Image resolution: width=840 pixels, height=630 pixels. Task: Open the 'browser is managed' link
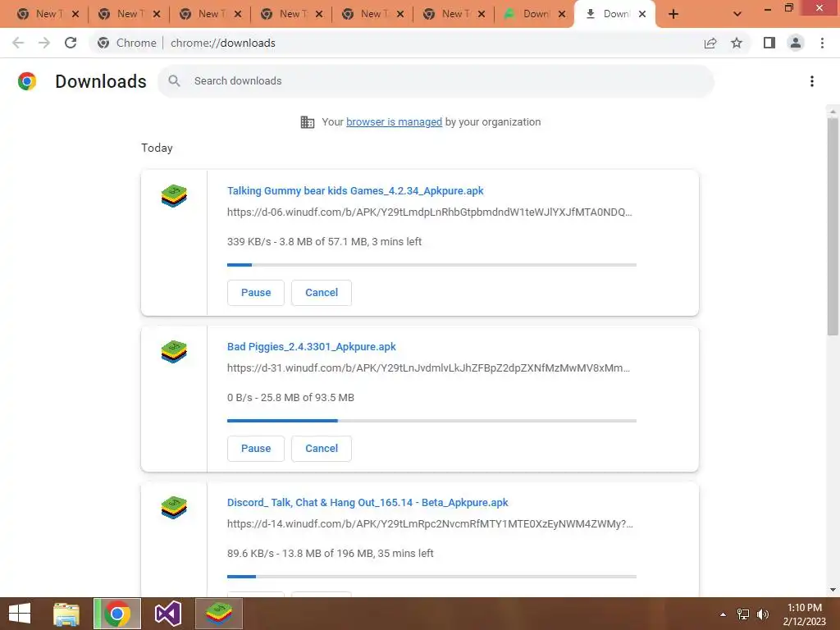[x=395, y=122]
